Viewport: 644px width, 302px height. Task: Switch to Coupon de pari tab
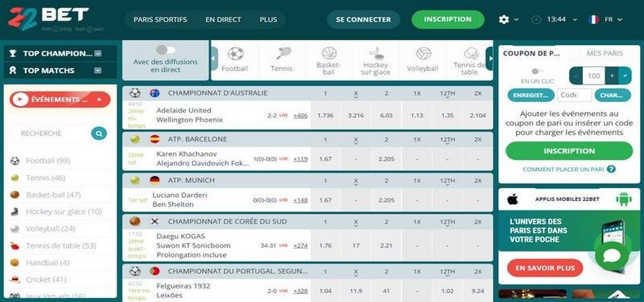pyautogui.click(x=532, y=53)
